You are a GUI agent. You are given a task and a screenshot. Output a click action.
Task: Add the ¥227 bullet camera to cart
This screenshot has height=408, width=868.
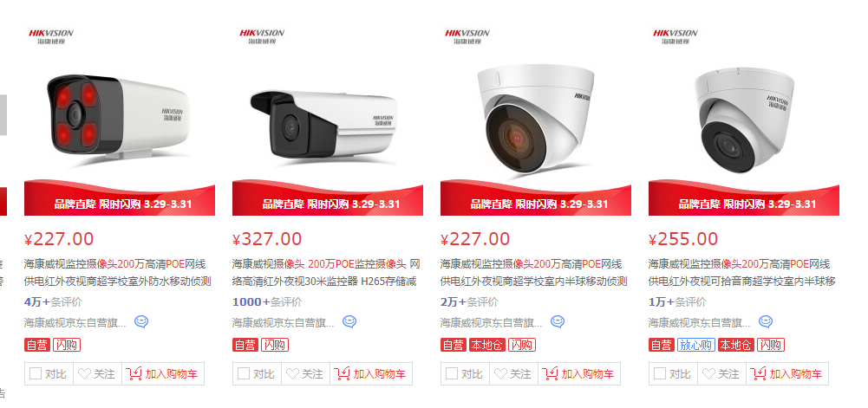[x=163, y=373]
